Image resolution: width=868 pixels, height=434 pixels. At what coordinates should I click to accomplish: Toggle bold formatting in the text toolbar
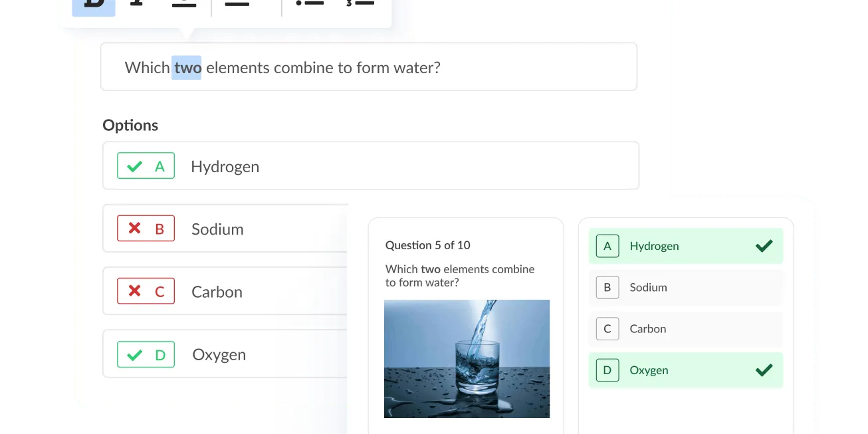(x=94, y=4)
